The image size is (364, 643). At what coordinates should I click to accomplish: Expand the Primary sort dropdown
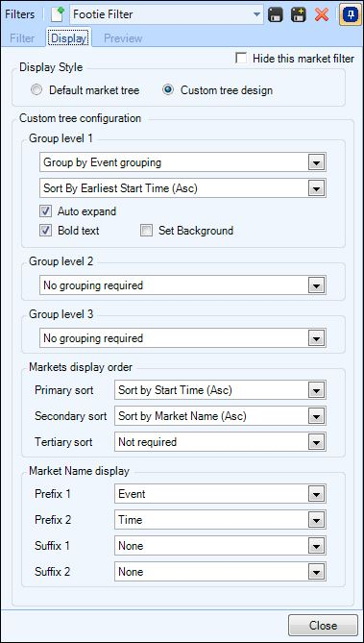pyautogui.click(x=220, y=390)
